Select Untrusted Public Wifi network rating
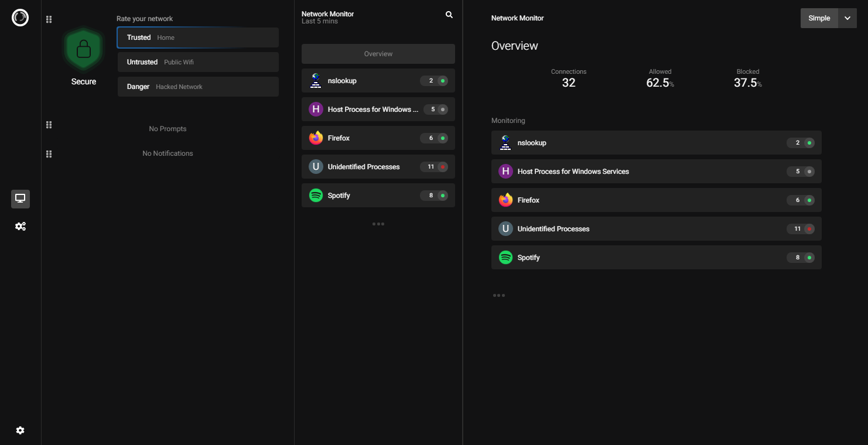Viewport: 868px width, 445px height. point(198,62)
